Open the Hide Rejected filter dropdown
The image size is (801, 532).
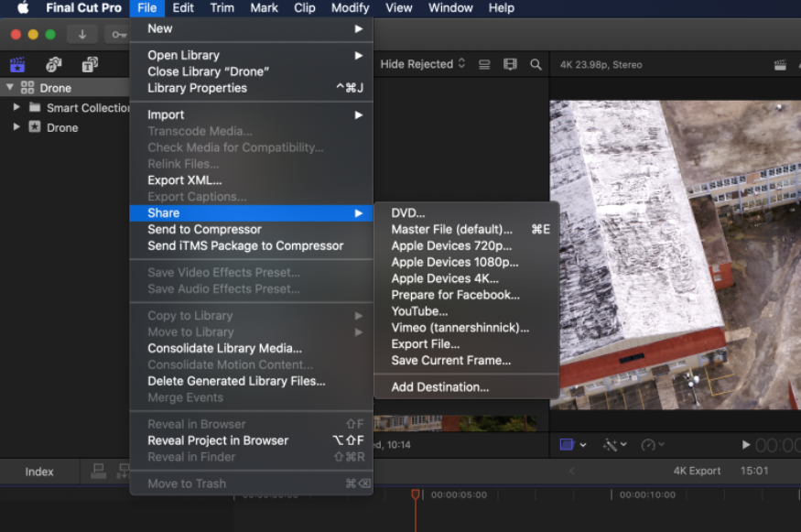(423, 64)
